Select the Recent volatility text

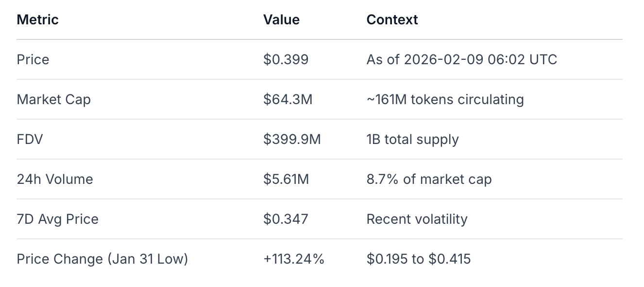[417, 219]
